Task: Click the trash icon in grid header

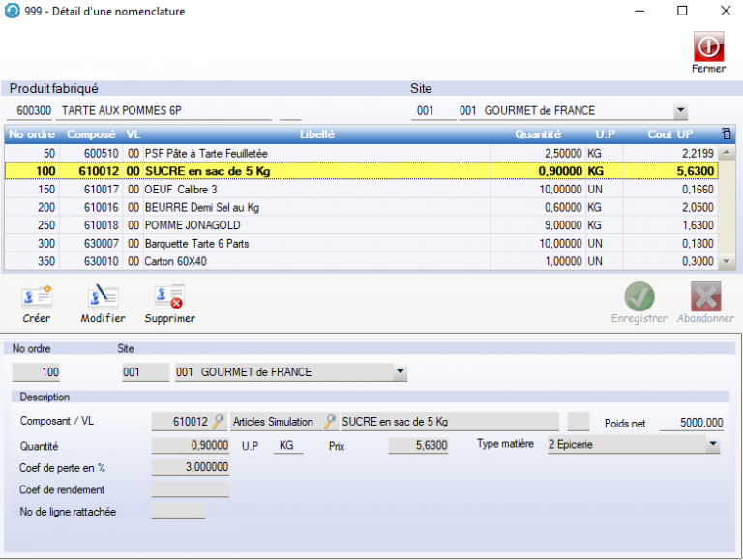Action: point(727,134)
